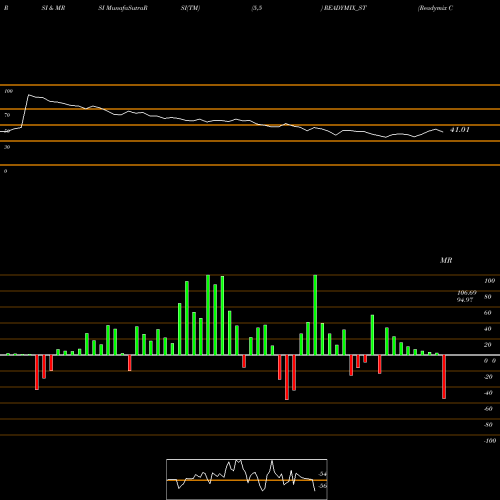Click the 0 label below RSI chart
500x500 pixels.
point(5,171)
